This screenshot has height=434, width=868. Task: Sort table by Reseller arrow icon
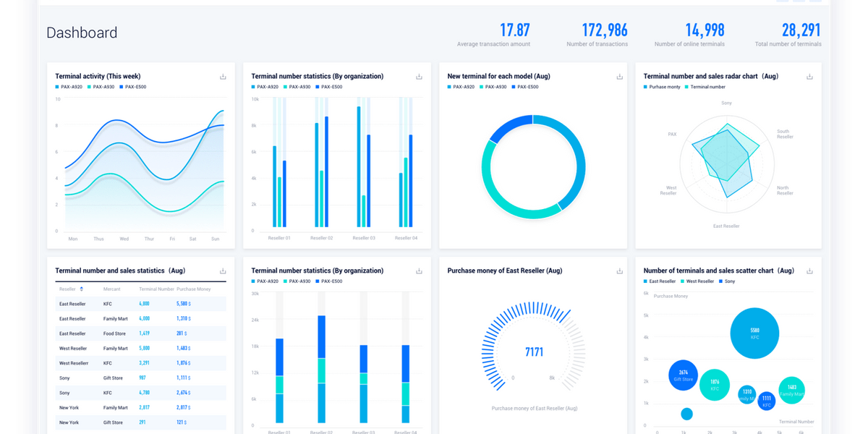(81, 289)
